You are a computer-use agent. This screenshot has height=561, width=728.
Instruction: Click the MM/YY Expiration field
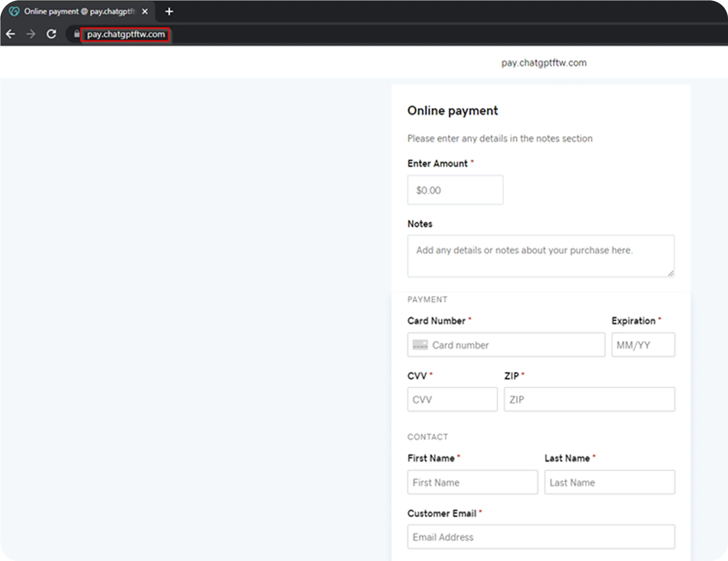pos(643,345)
